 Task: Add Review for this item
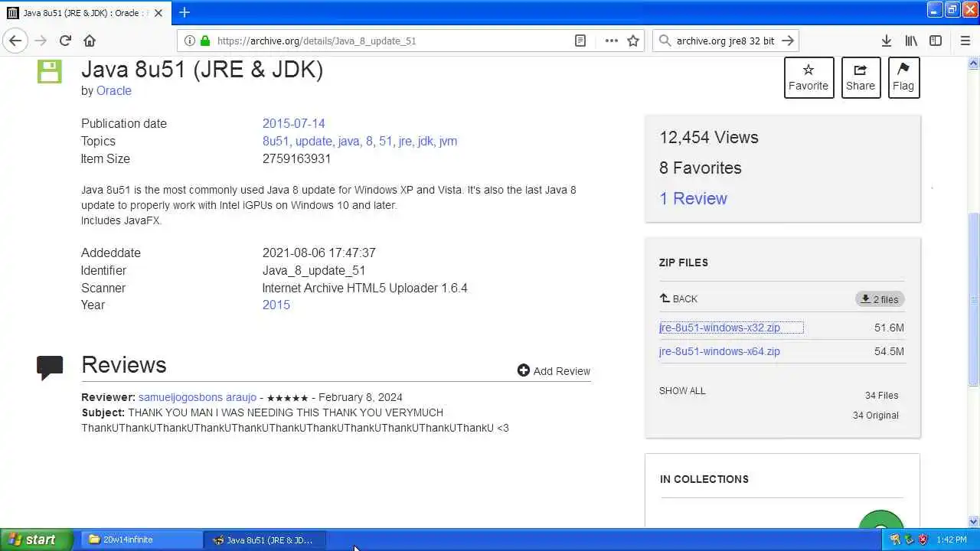pyautogui.click(x=554, y=371)
